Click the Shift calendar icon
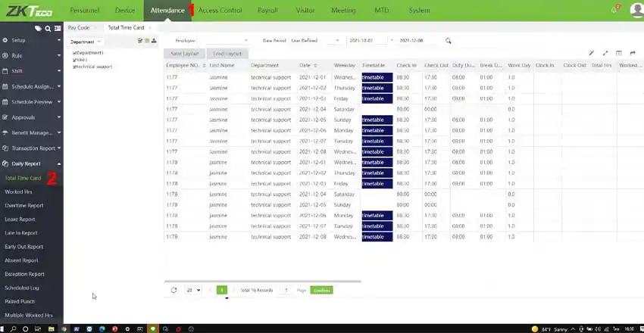Image resolution: width=644 pixels, height=333 pixels. [x=5, y=71]
